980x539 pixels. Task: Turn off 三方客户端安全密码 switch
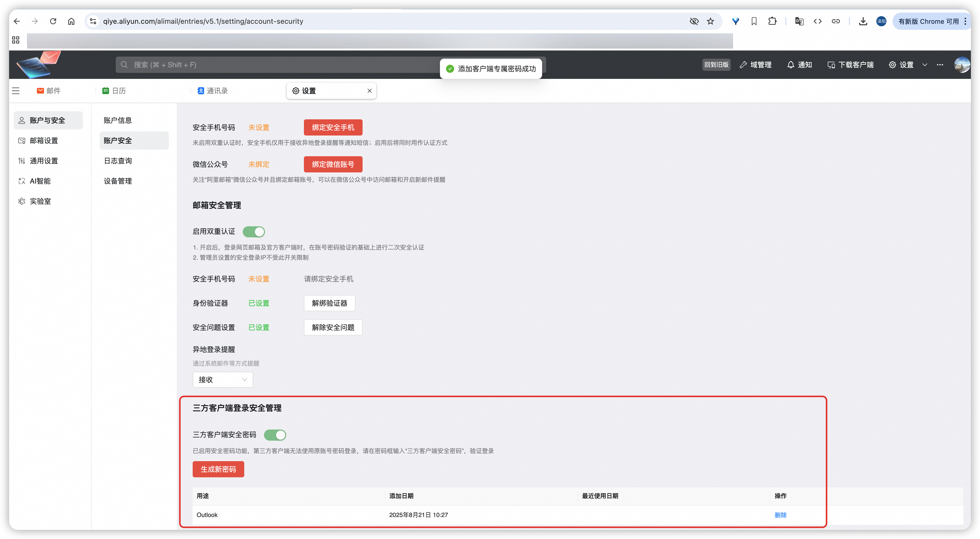pyautogui.click(x=275, y=435)
